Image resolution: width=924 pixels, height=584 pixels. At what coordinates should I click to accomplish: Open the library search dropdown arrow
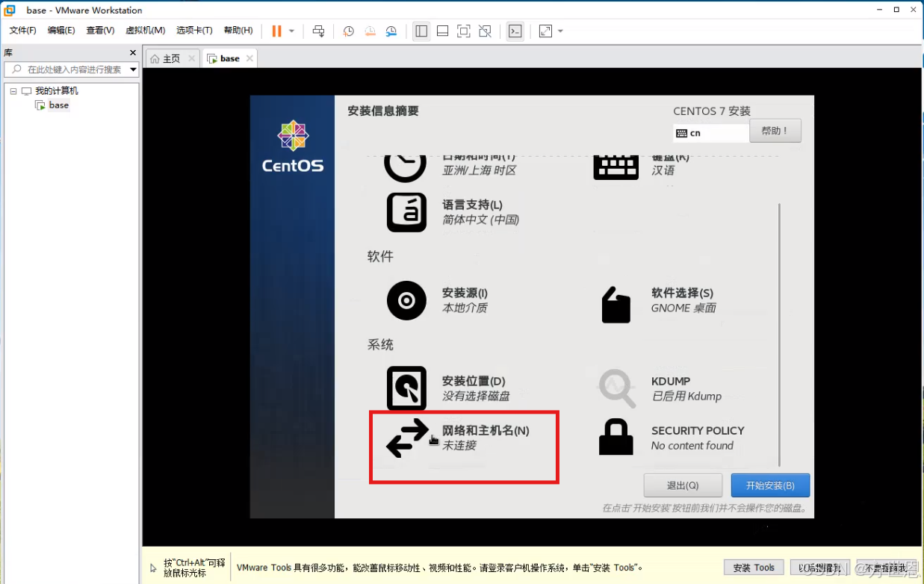(x=133, y=69)
